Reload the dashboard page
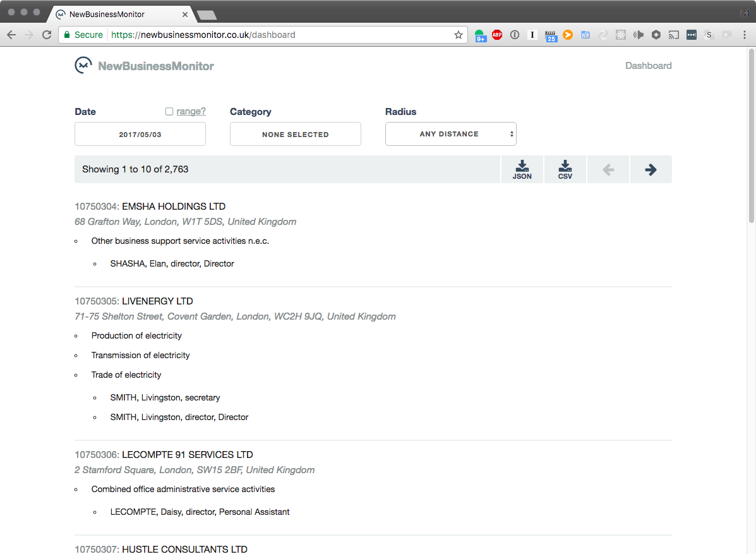This screenshot has height=554, width=756. coord(47,35)
